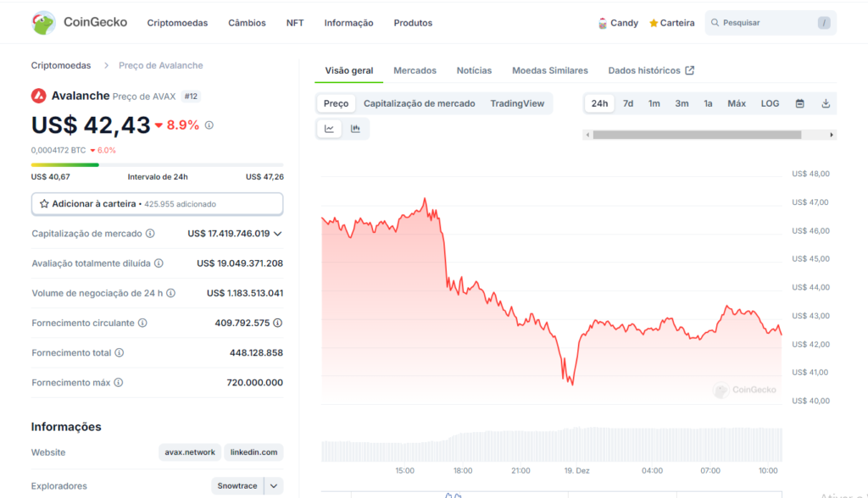
Task: Click the Carteira star icon
Action: [x=654, y=23]
